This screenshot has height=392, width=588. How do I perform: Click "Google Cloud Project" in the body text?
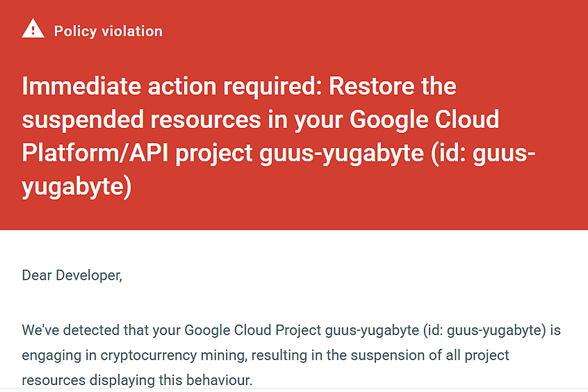pyautogui.click(x=253, y=330)
